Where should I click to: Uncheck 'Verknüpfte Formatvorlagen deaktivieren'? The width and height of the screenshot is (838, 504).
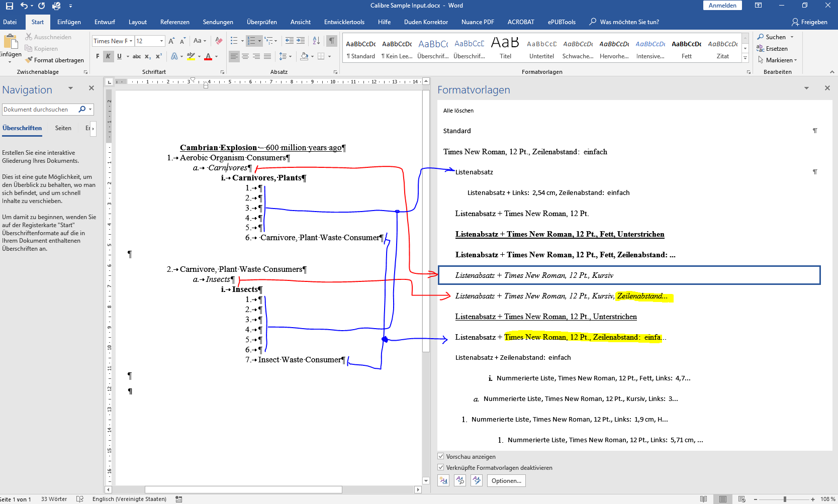pos(441,468)
